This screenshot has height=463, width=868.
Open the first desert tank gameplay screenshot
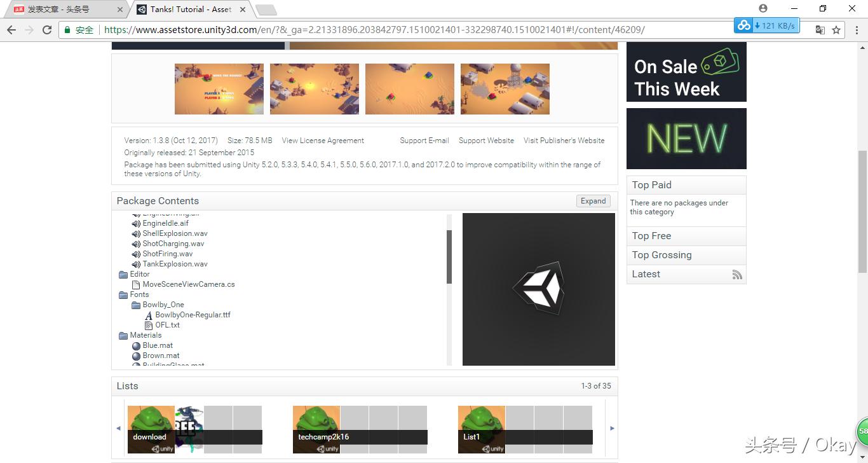219,89
